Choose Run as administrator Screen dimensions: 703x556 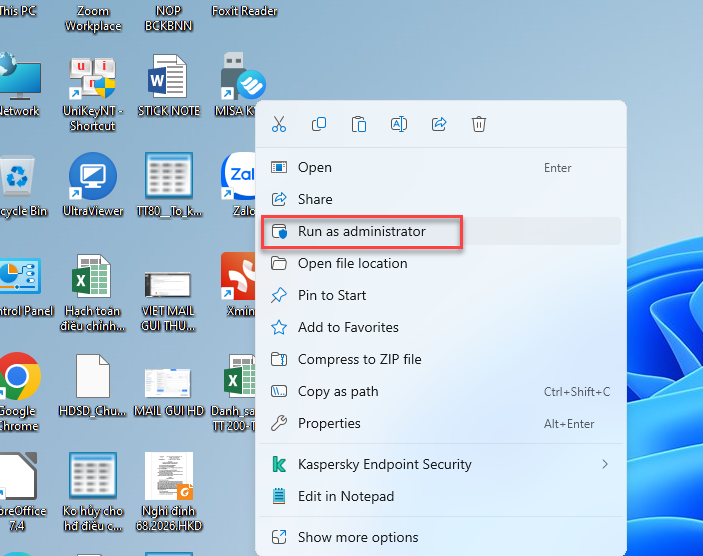pos(361,232)
